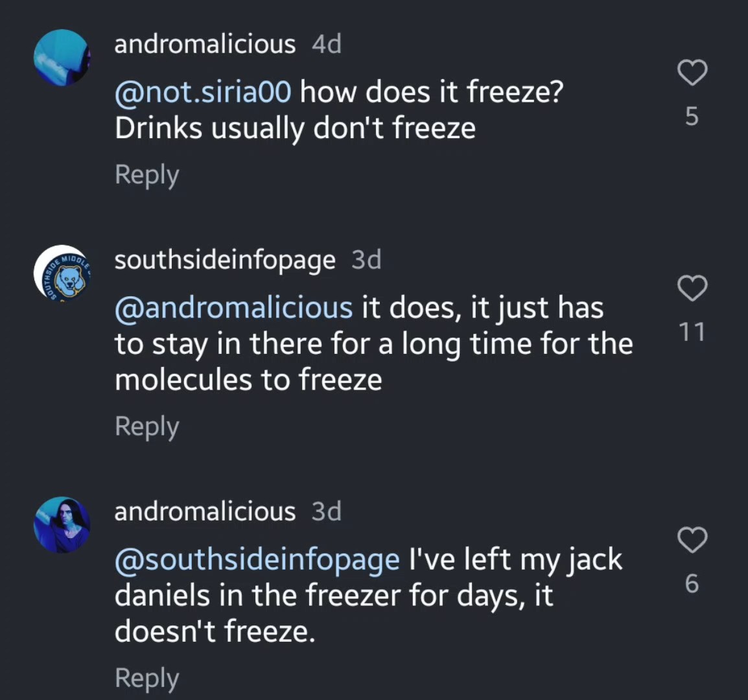Open username andromalicious on the 4d comment
748x700 pixels.
[205, 44]
